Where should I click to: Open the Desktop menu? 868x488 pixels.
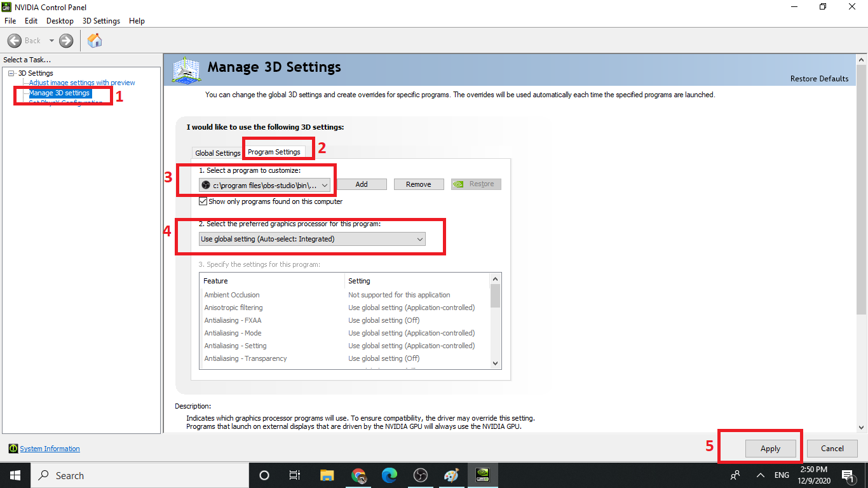pyautogui.click(x=60, y=21)
